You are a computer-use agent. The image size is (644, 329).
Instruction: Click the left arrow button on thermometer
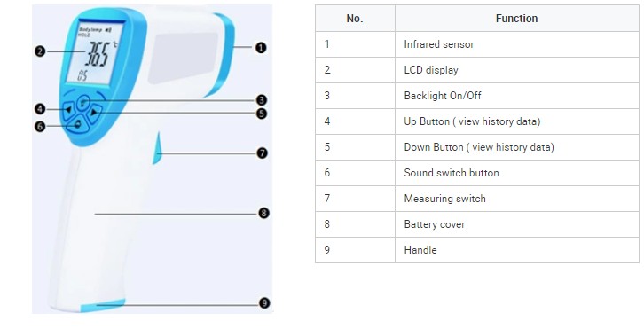(x=68, y=110)
